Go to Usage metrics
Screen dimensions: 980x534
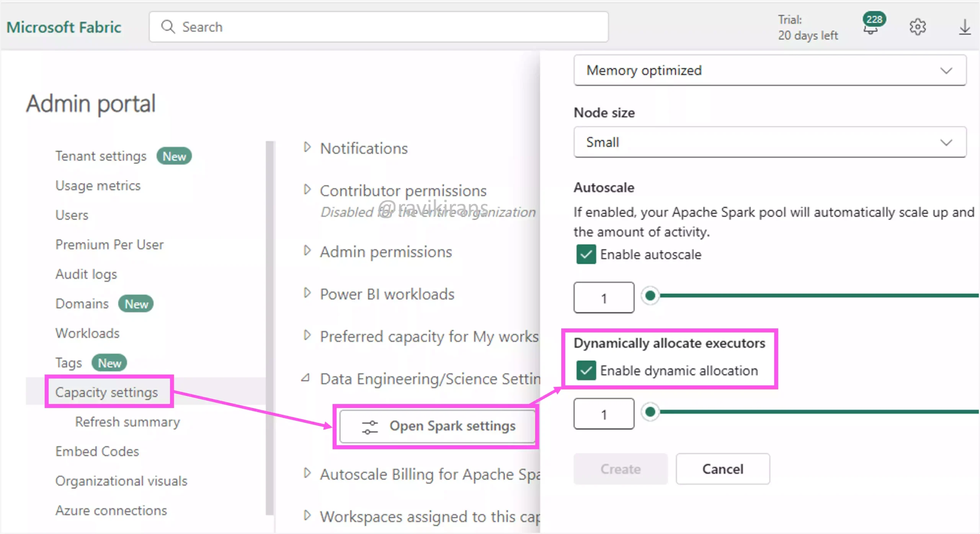(98, 185)
